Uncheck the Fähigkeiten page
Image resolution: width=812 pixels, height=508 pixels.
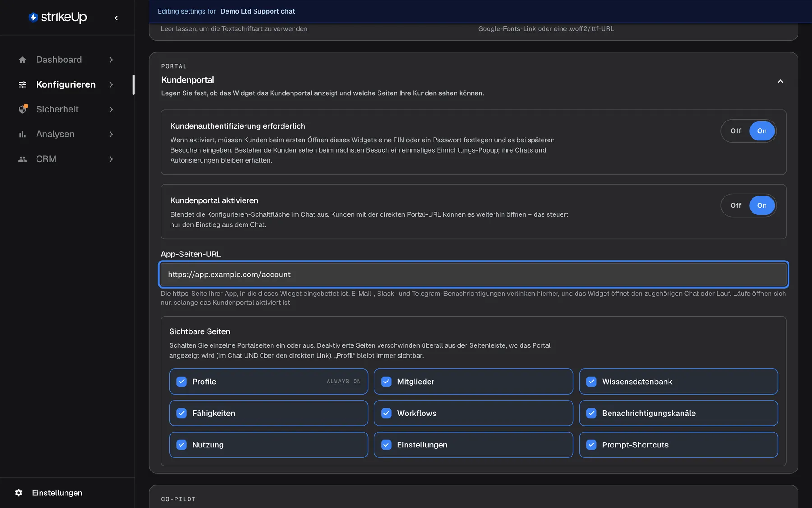pyautogui.click(x=181, y=413)
